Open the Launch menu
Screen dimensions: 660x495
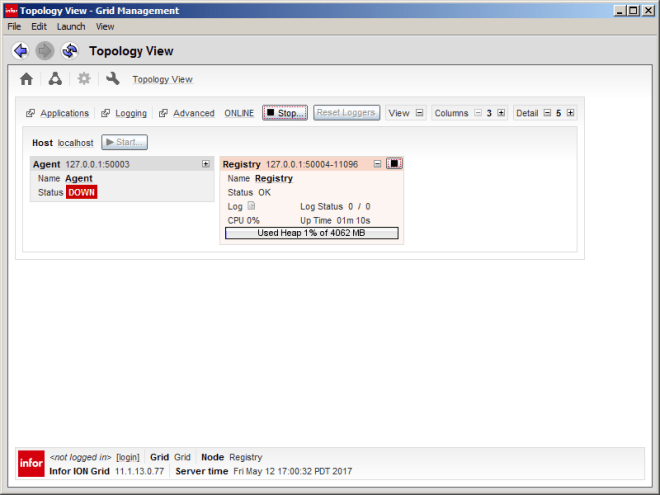(71, 26)
